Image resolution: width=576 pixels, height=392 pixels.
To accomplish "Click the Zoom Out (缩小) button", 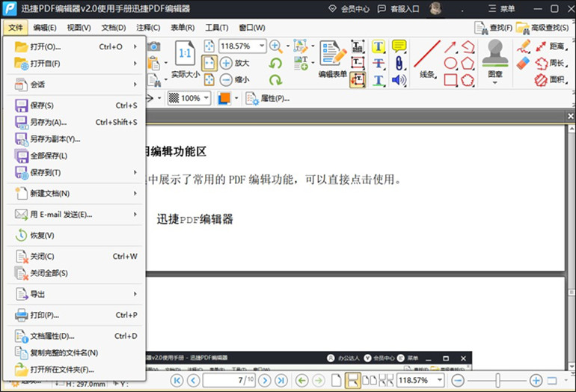I will (234, 79).
